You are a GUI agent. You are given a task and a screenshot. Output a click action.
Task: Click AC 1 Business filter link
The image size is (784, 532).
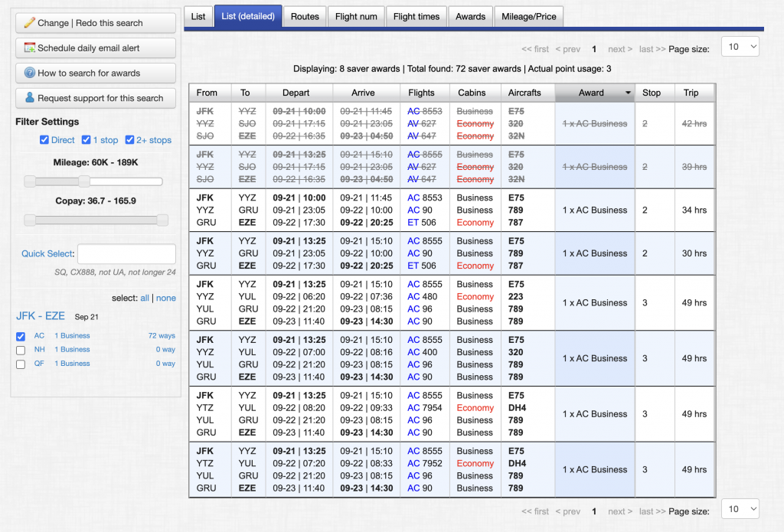[72, 335]
